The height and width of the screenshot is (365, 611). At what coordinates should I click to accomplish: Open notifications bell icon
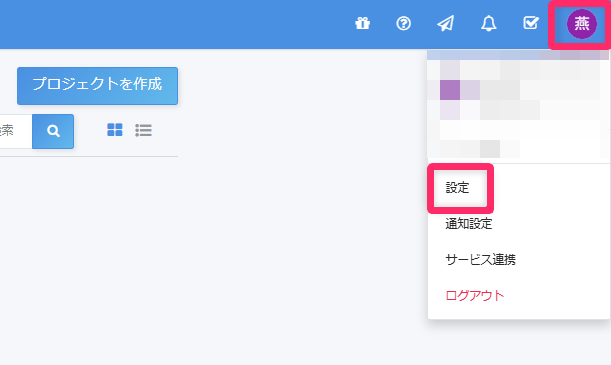(488, 23)
